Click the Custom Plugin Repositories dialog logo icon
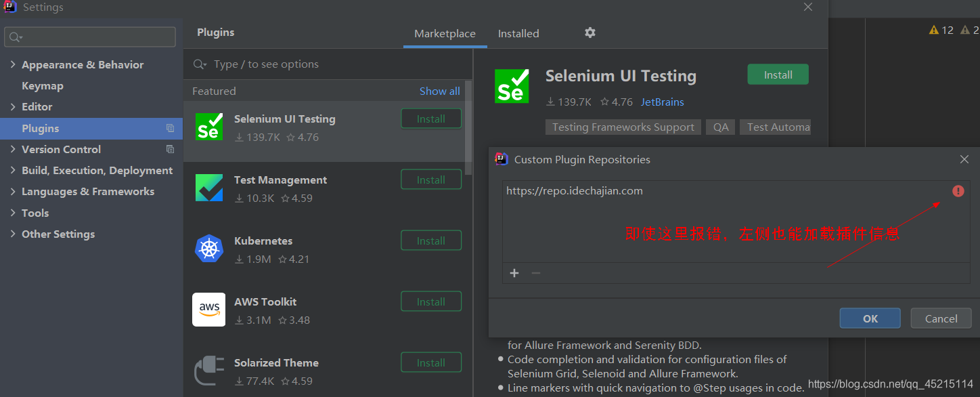Image resolution: width=980 pixels, height=397 pixels. 502,159
